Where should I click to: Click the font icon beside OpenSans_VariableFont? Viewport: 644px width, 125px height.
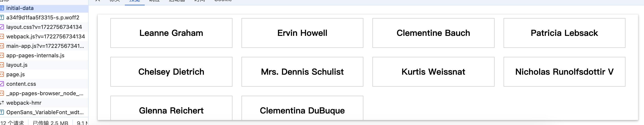click(x=2, y=112)
